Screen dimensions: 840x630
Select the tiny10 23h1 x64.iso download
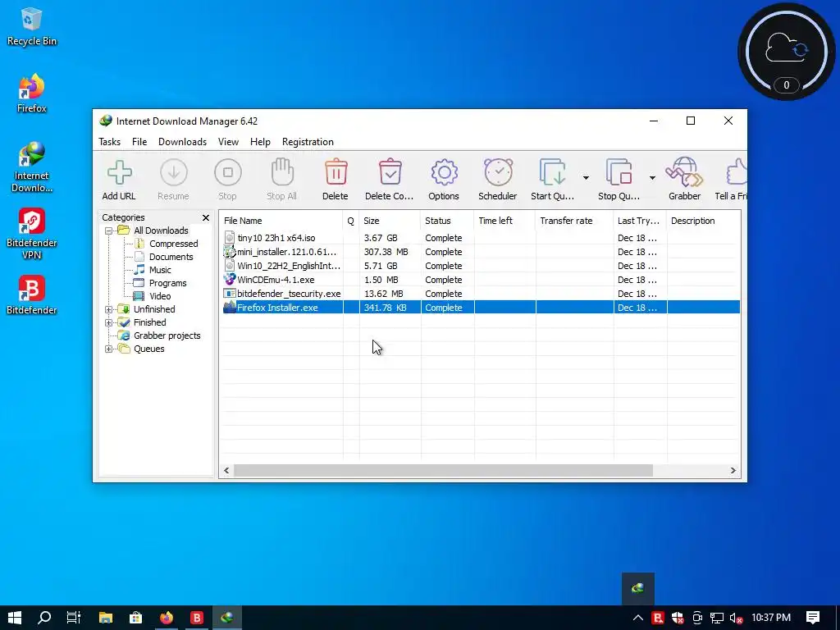tap(479, 238)
